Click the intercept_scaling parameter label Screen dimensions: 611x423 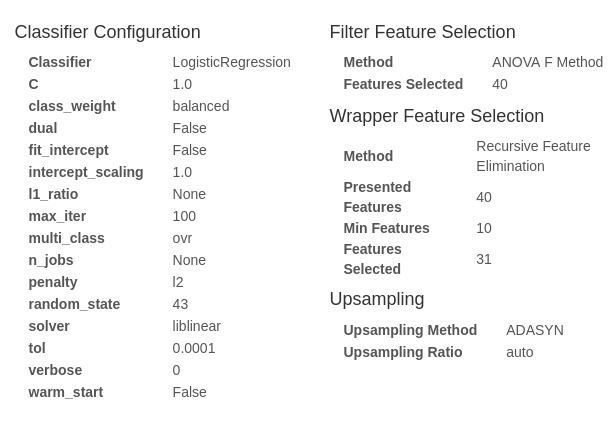coord(86,172)
